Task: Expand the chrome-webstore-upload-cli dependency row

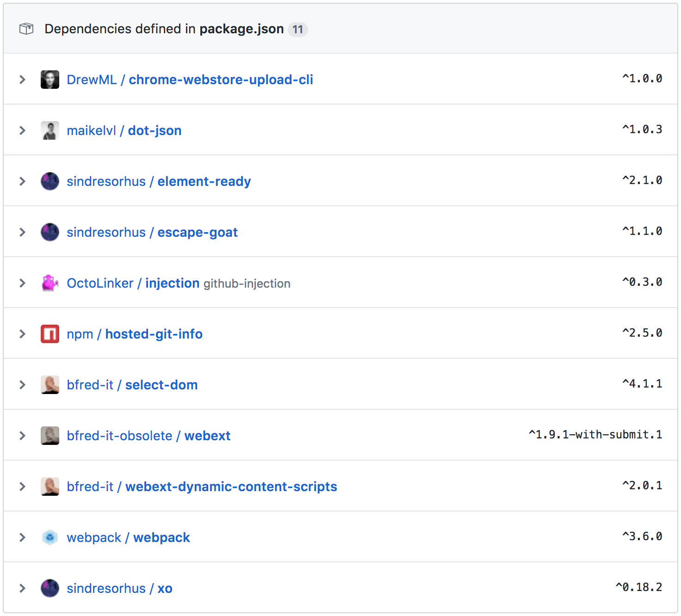Action: [x=22, y=79]
